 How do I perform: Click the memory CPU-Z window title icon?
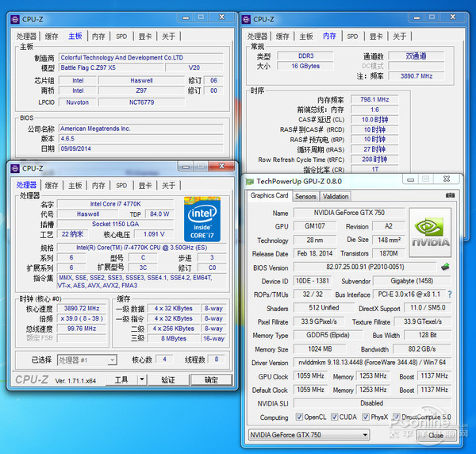click(x=246, y=19)
